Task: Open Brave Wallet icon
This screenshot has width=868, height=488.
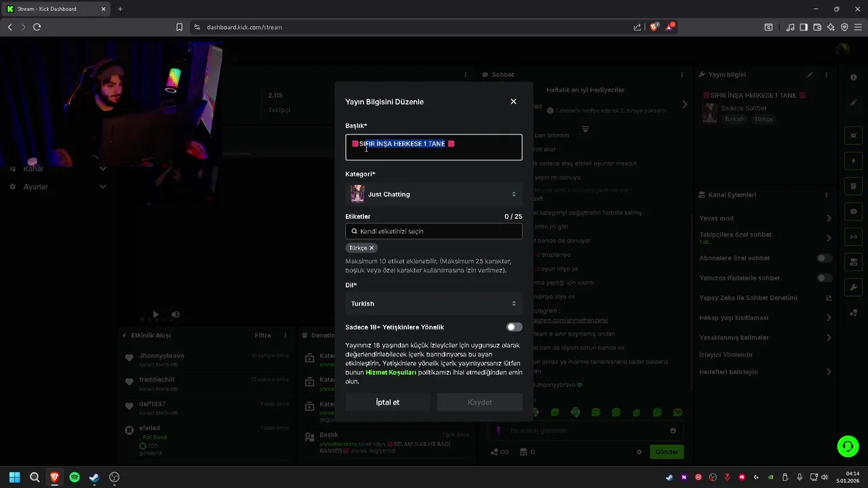Action: point(817,27)
